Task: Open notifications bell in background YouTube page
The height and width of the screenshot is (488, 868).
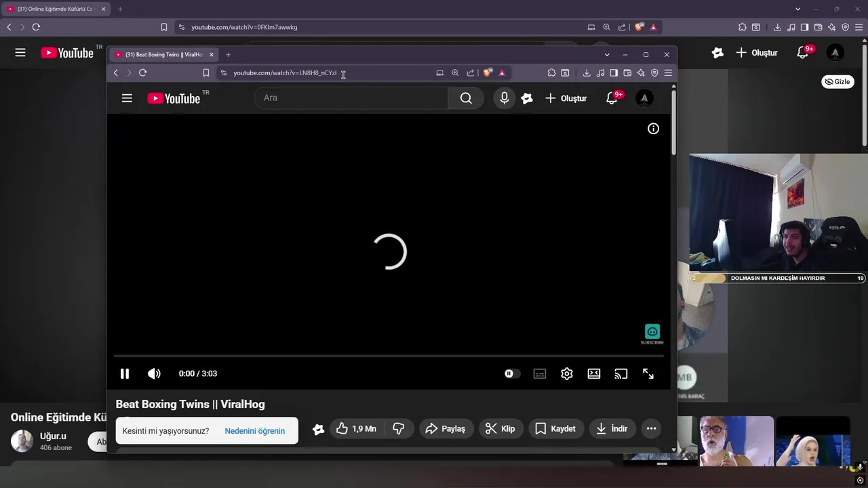Action: [x=804, y=52]
